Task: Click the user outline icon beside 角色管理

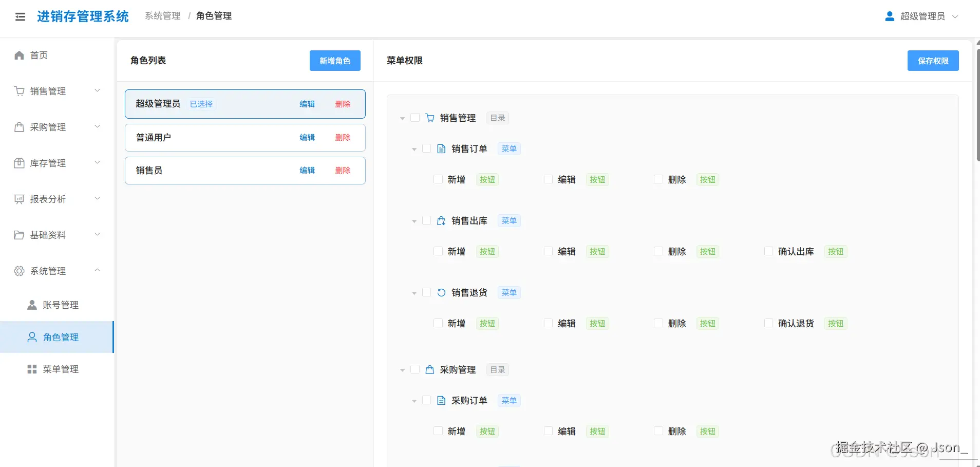Action: (x=32, y=337)
